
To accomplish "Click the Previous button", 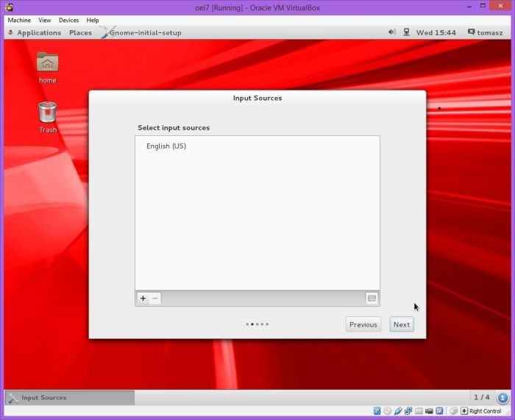I will (363, 324).
